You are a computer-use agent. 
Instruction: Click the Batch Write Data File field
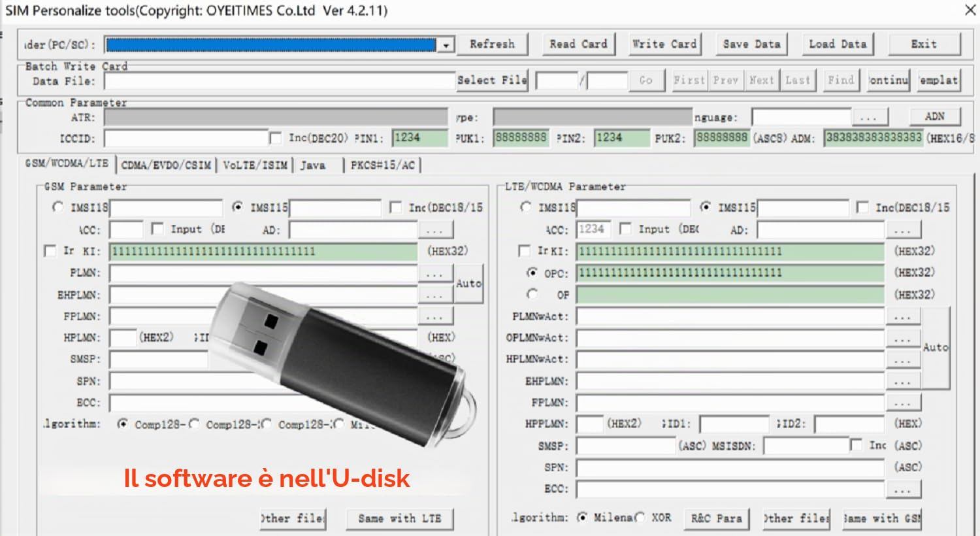coord(280,81)
